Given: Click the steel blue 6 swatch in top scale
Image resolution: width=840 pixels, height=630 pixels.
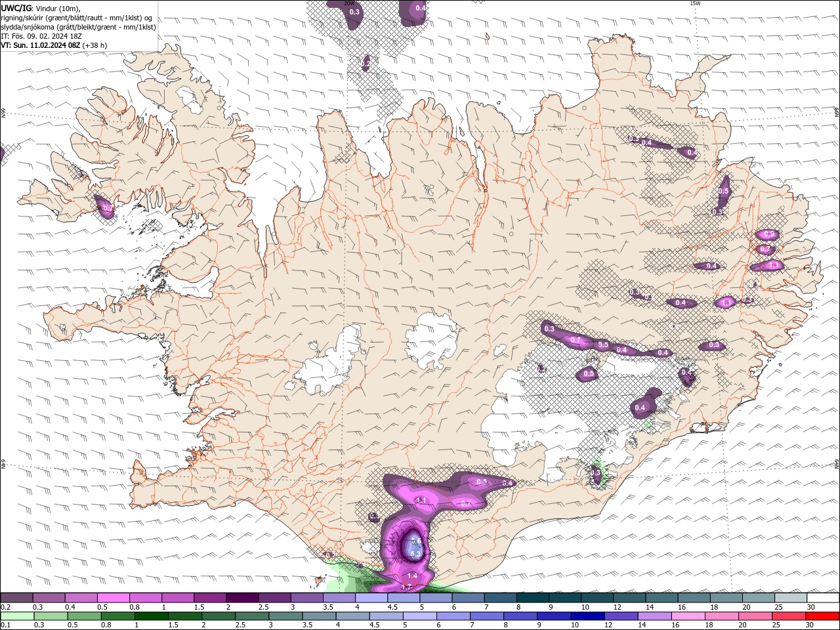Looking at the screenshot, I should click(x=468, y=598).
